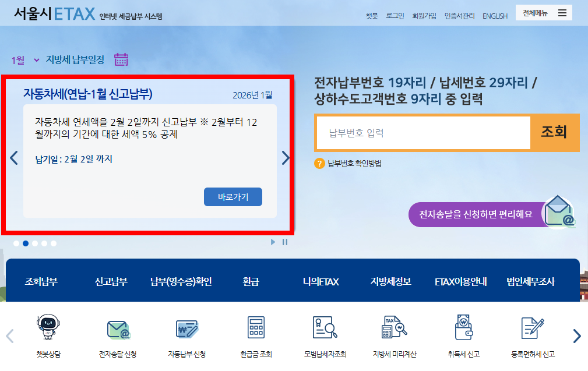Open 취득세 신고 wallet icon

[x=464, y=327]
